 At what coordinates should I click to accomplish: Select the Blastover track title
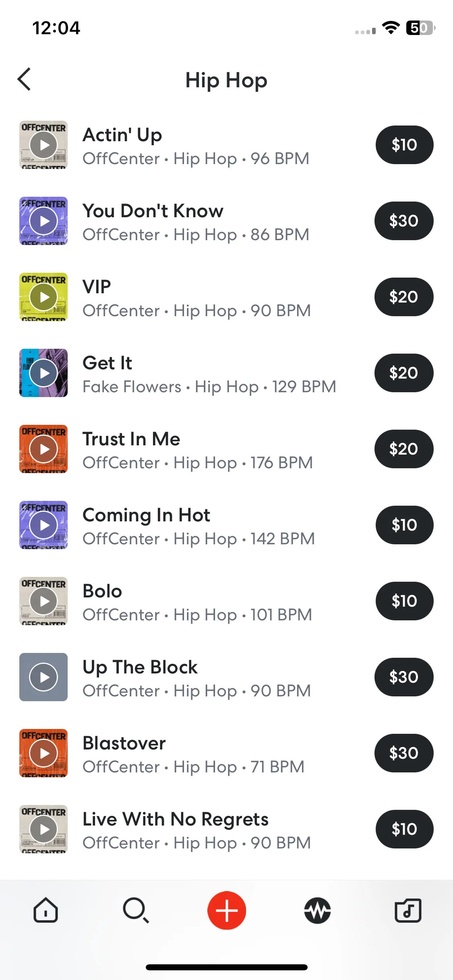124,743
